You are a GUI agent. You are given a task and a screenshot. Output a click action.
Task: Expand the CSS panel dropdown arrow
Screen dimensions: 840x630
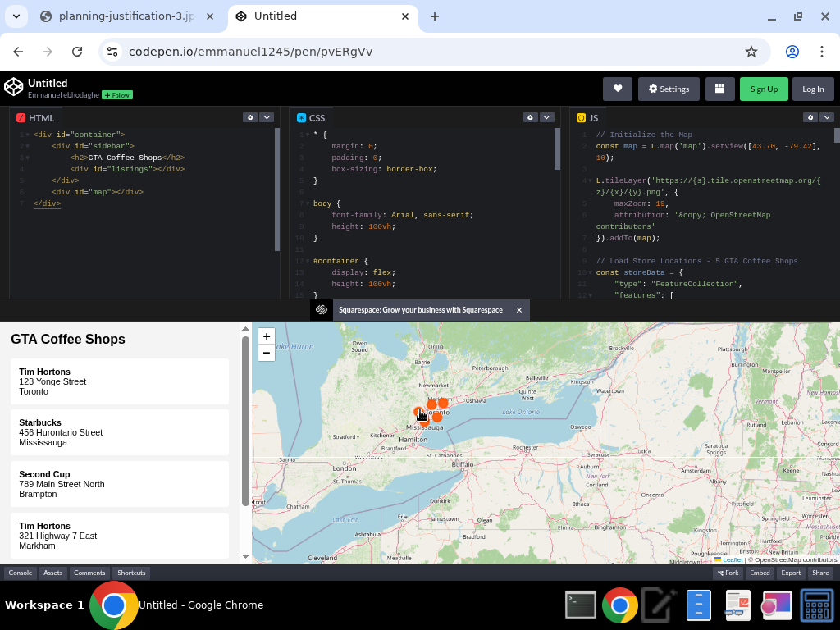click(x=547, y=117)
